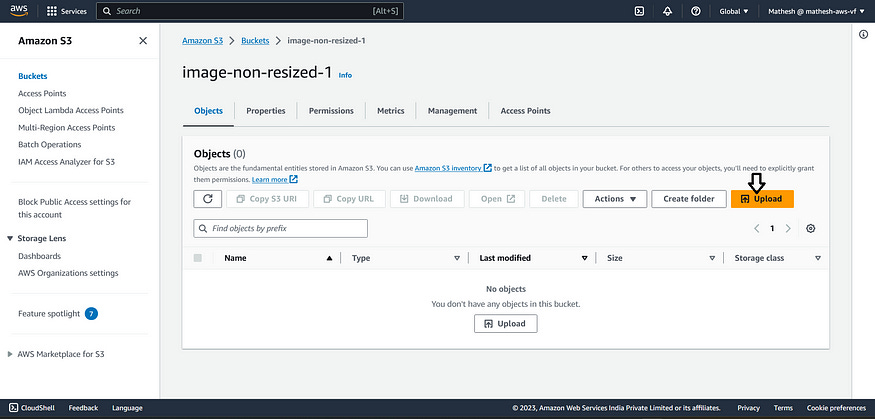Open Multi-Region Access Points
875x419 pixels.
(66, 128)
